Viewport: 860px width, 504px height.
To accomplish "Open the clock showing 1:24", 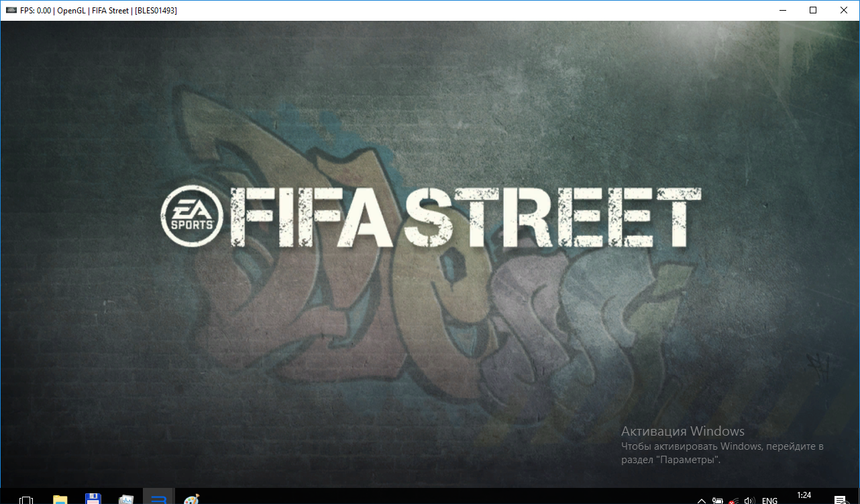I will pos(804,496).
